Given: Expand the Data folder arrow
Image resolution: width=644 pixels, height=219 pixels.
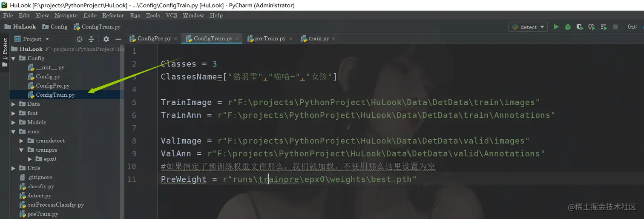Looking at the screenshot, I should coord(14,104).
